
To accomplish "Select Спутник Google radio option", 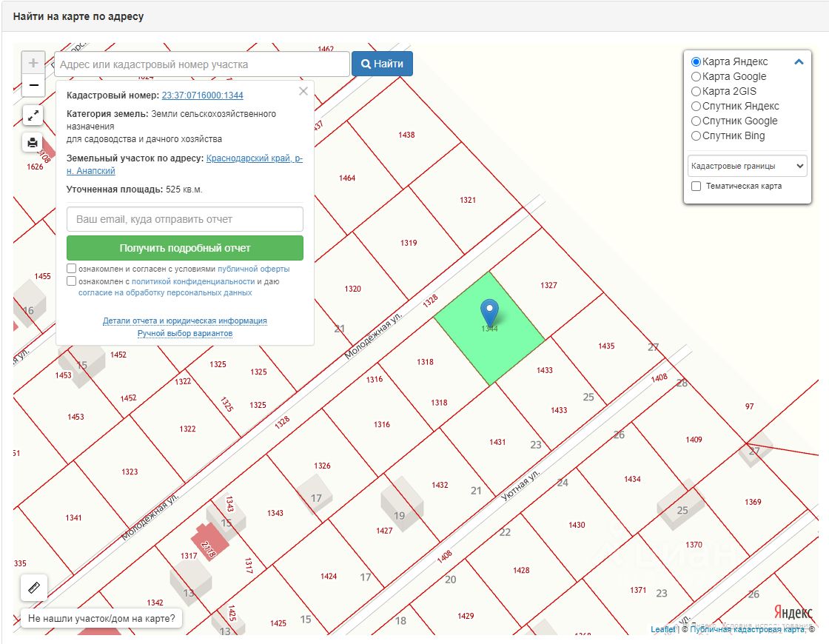I will point(696,121).
